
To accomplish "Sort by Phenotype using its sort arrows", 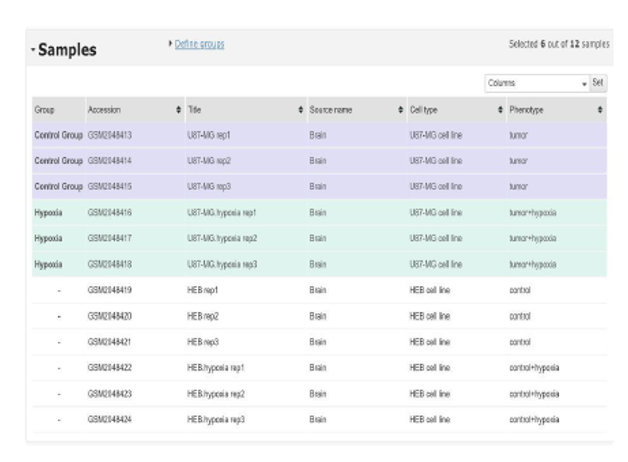I will click(x=600, y=108).
